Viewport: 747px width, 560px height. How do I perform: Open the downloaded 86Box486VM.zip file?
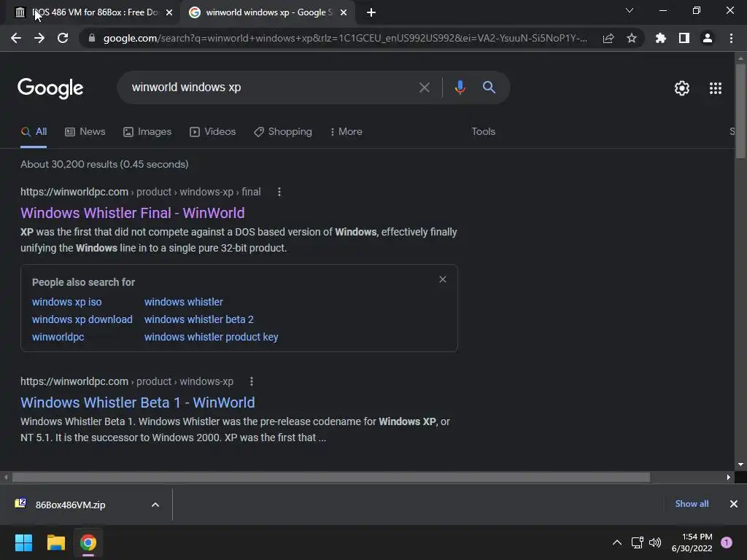pyautogui.click(x=70, y=505)
